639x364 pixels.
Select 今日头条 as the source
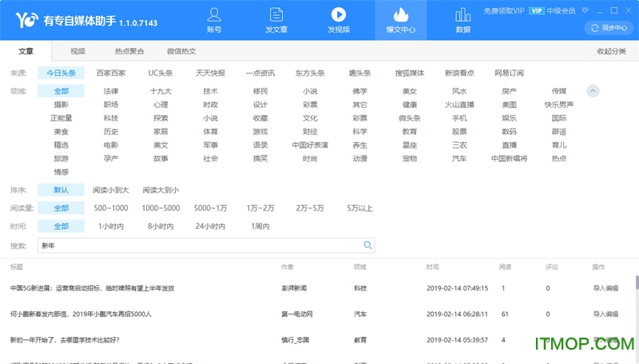pos(62,73)
